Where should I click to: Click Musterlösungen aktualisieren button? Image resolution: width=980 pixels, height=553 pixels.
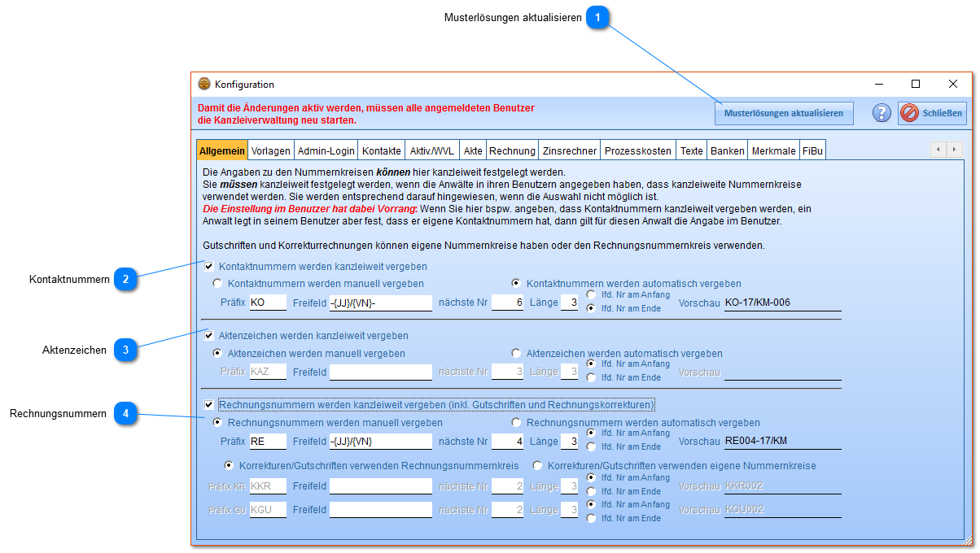coord(784,113)
